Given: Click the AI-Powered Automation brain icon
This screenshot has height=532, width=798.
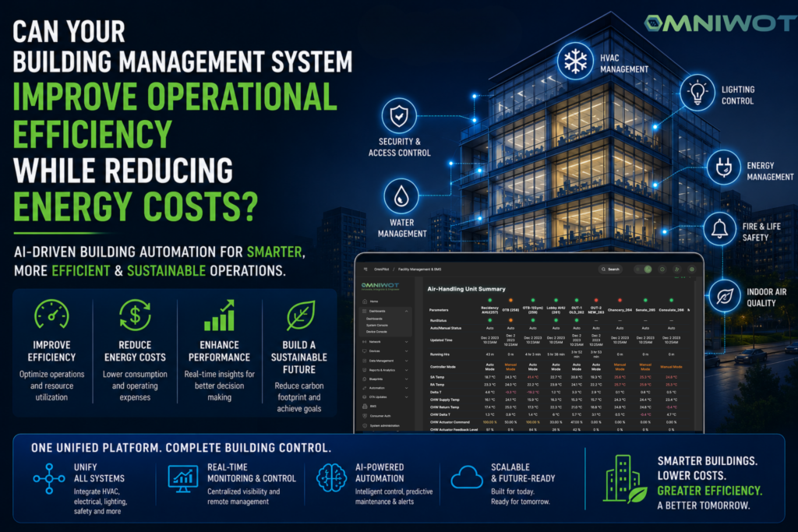Looking at the screenshot, I should [x=331, y=478].
